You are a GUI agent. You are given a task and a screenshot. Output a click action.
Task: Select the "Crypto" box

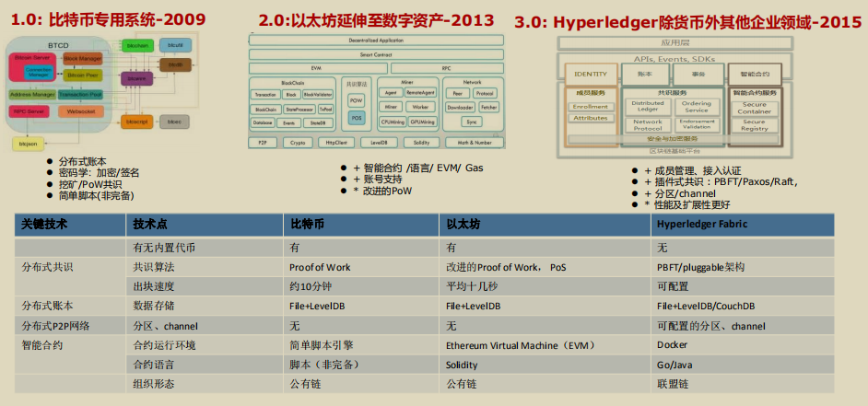click(x=298, y=143)
